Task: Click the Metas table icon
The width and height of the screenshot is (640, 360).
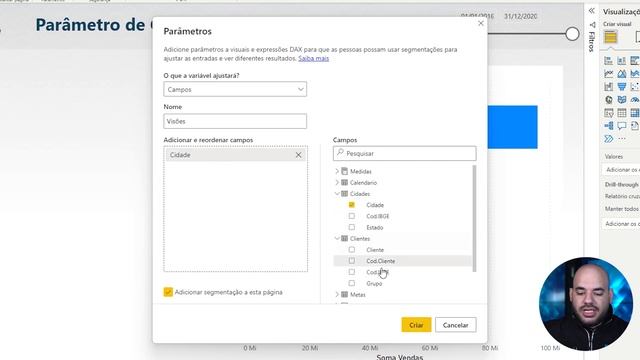Action: (x=344, y=294)
